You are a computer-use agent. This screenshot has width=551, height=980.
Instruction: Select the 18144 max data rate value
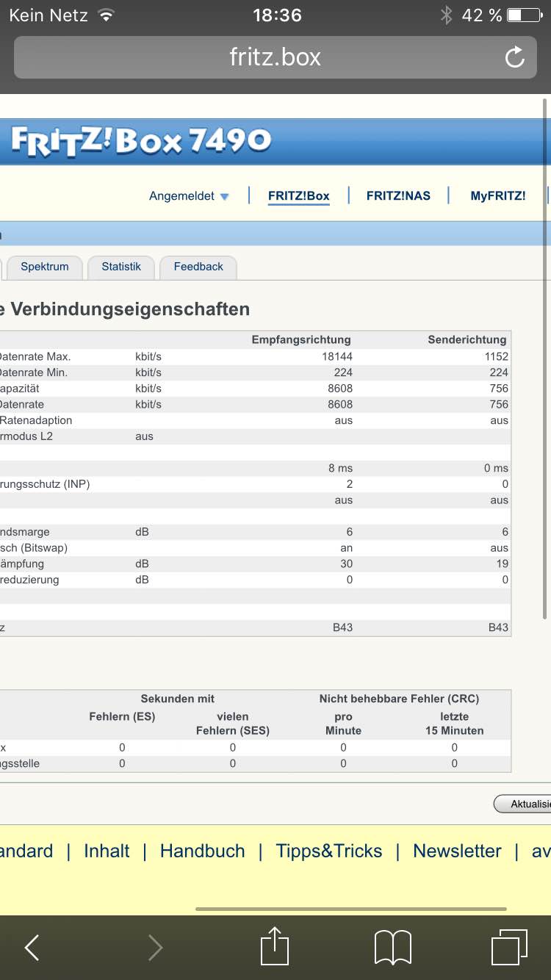click(337, 356)
